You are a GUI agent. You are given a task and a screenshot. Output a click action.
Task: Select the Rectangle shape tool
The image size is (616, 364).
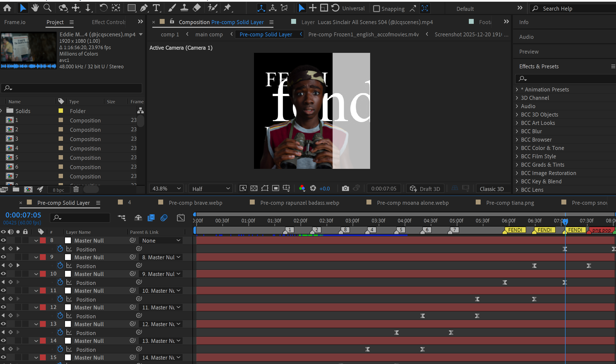(x=132, y=8)
